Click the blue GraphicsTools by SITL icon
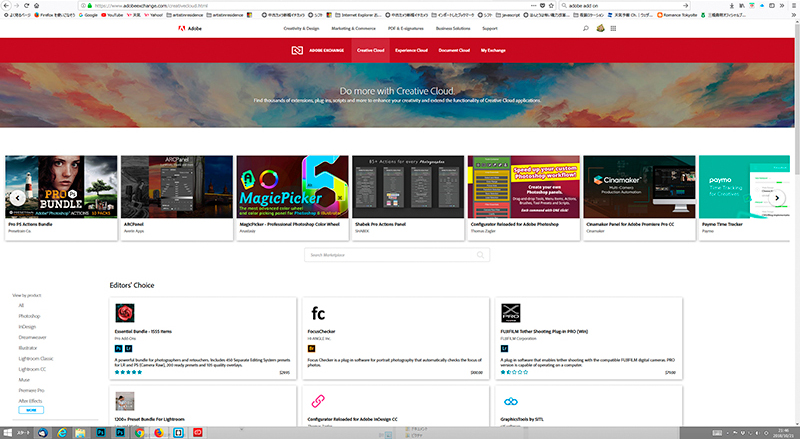This screenshot has height=439, width=800. (x=510, y=402)
